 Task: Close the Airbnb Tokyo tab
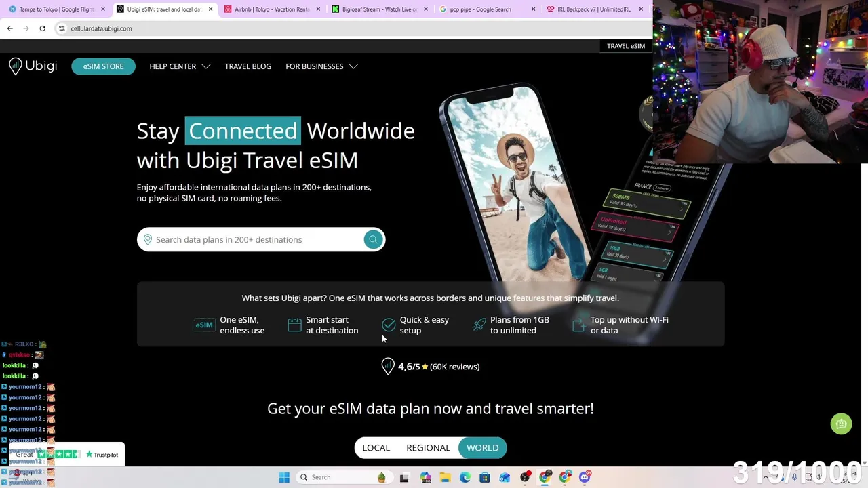pos(319,9)
